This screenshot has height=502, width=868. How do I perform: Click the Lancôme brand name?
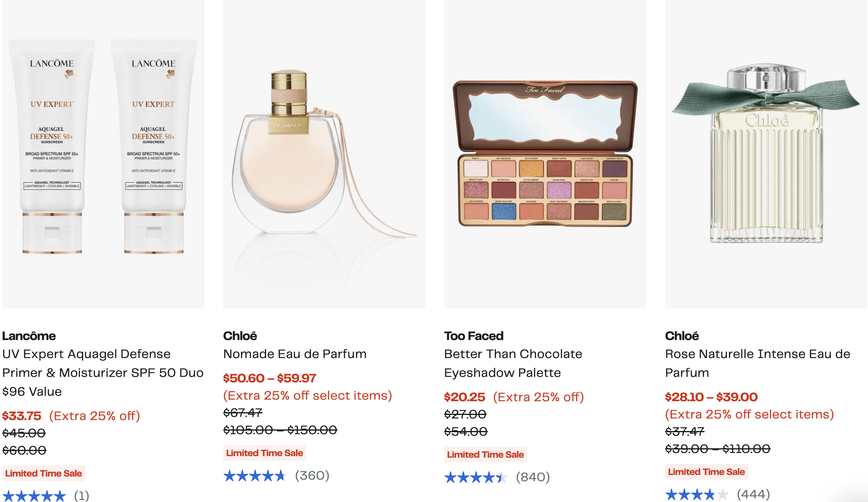29,336
